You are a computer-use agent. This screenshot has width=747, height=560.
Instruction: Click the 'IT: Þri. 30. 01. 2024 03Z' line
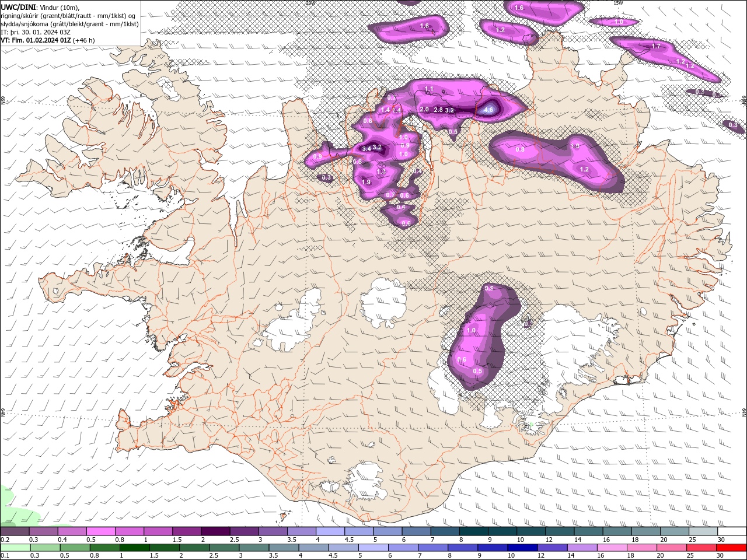pyautogui.click(x=34, y=32)
